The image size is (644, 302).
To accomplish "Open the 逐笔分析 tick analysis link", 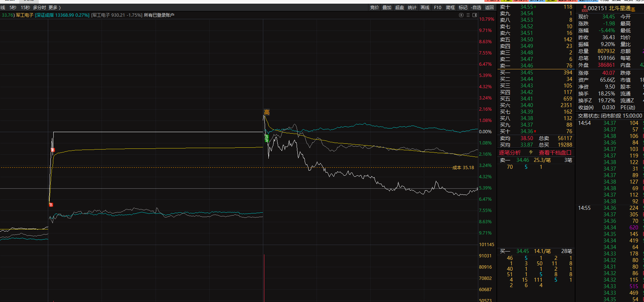I will click(x=510, y=152).
